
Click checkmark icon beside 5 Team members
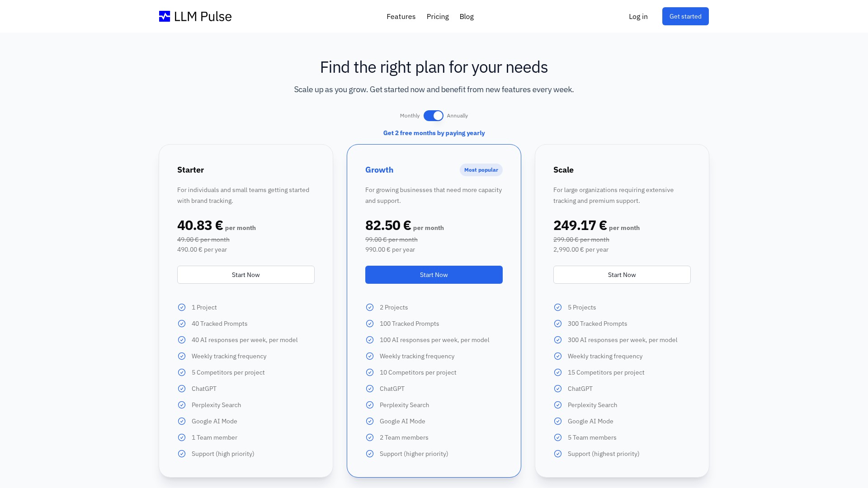(x=558, y=437)
